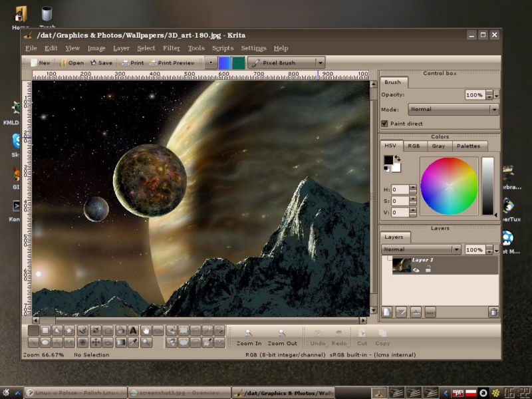532x399 pixels.
Task: Select the gradient tool
Action: tap(121, 342)
